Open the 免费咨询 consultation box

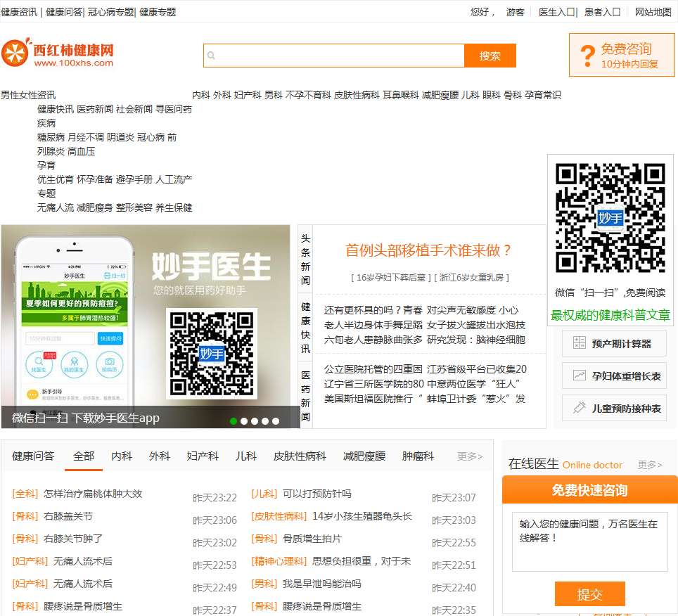click(x=622, y=55)
